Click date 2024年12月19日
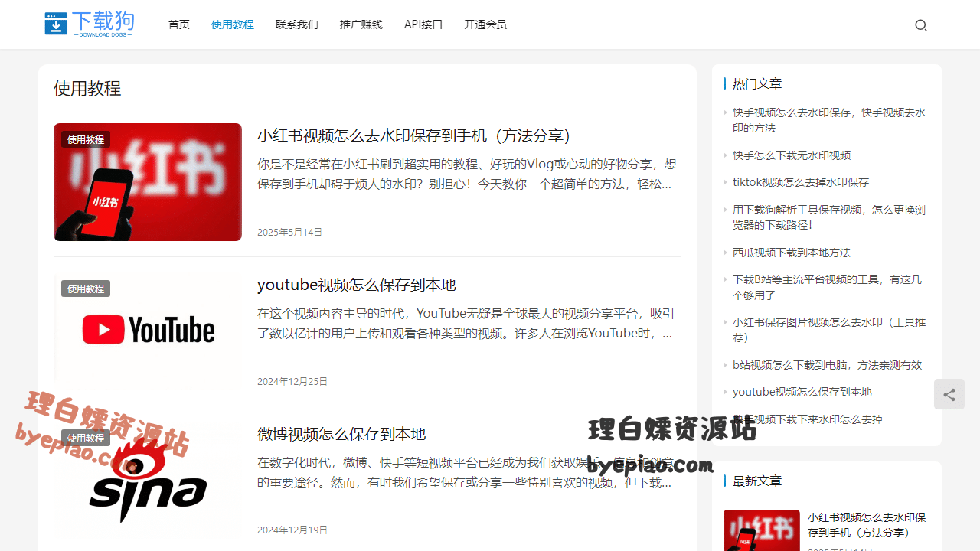The width and height of the screenshot is (980, 551). (x=292, y=530)
